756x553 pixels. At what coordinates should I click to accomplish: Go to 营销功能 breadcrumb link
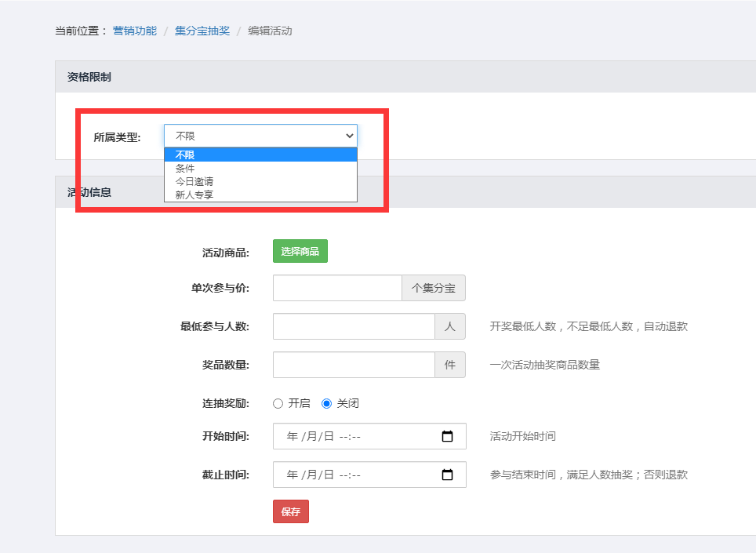coord(135,31)
